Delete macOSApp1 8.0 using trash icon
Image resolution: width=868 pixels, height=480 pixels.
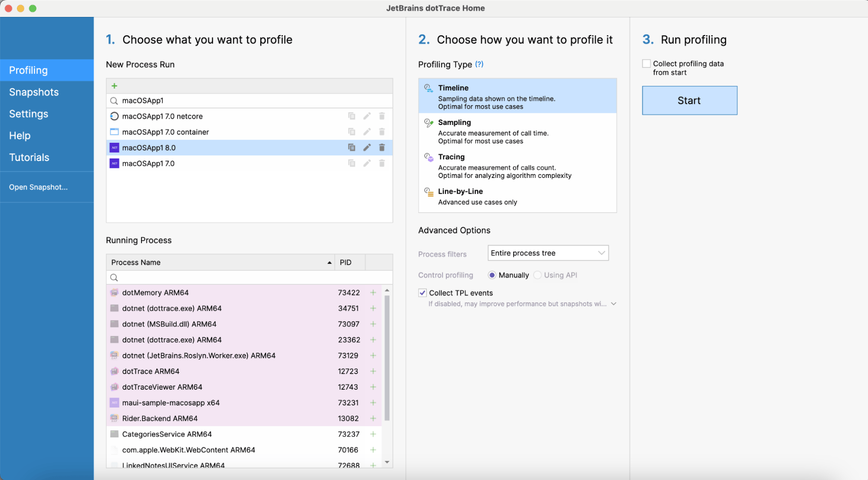coord(382,148)
